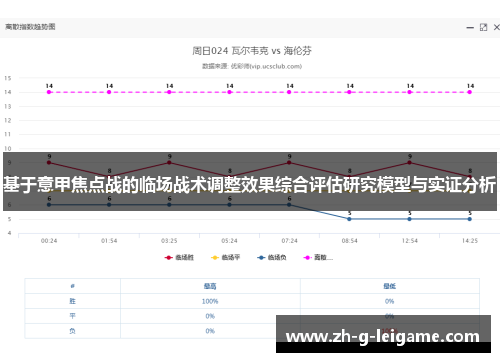Click the 最高 0% cell in 负 row
500x362 pixels.
coord(210,331)
